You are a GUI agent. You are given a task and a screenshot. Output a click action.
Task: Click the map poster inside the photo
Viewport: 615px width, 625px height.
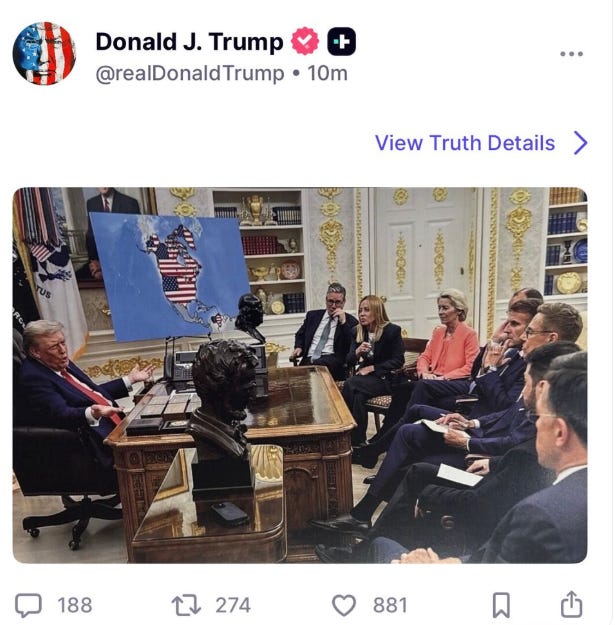pos(169,276)
